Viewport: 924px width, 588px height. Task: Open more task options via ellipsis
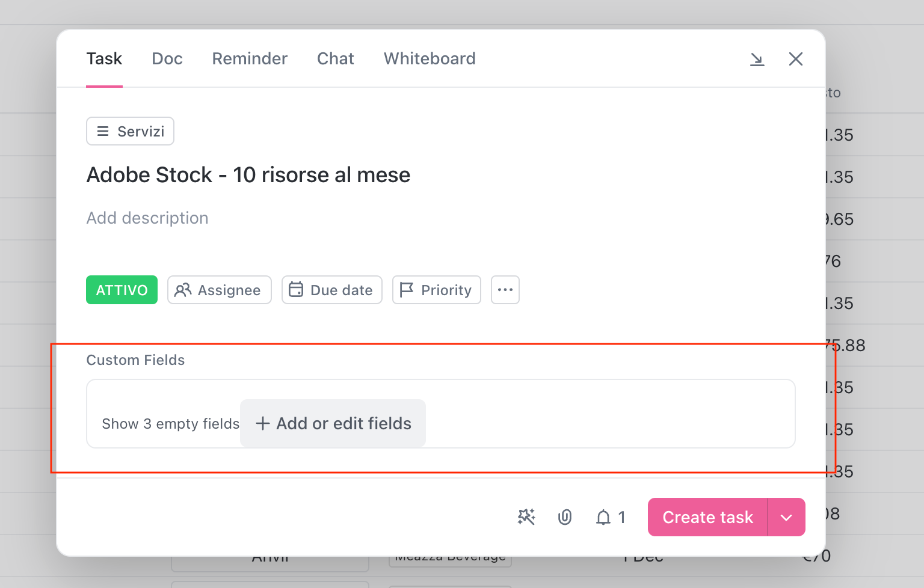pyautogui.click(x=505, y=290)
